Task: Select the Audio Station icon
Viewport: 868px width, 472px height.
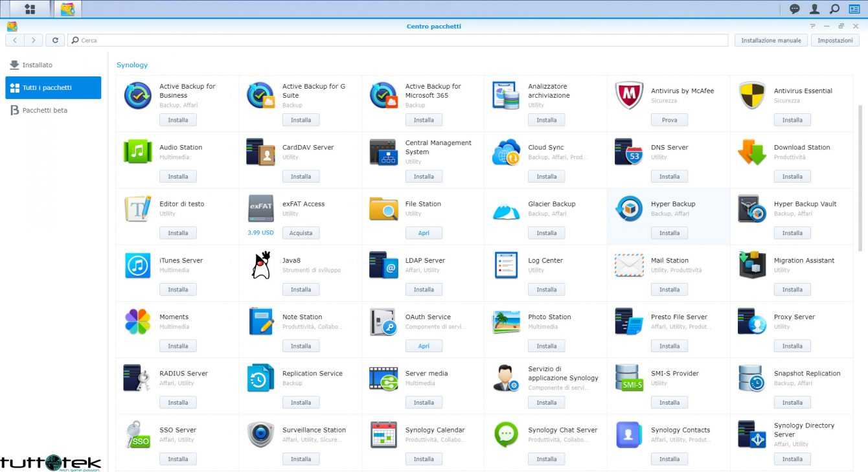Action: click(138, 152)
